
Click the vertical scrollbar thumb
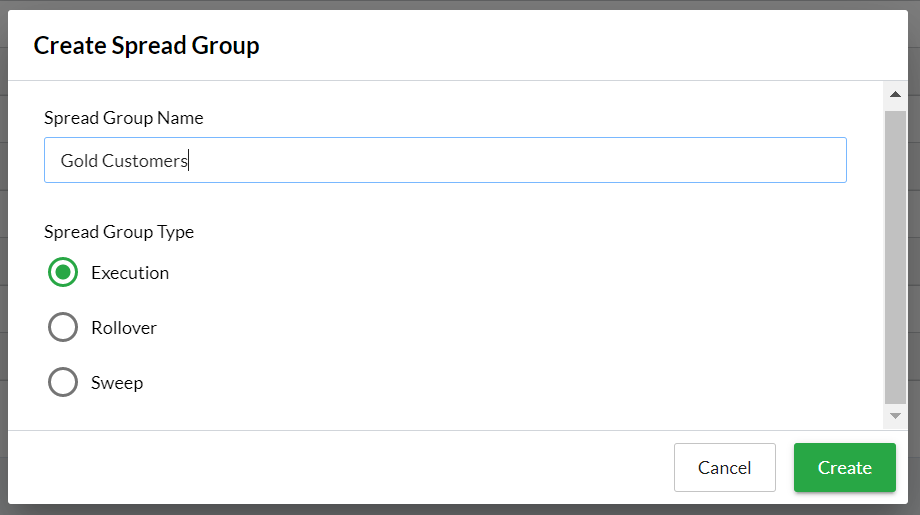(x=895, y=255)
